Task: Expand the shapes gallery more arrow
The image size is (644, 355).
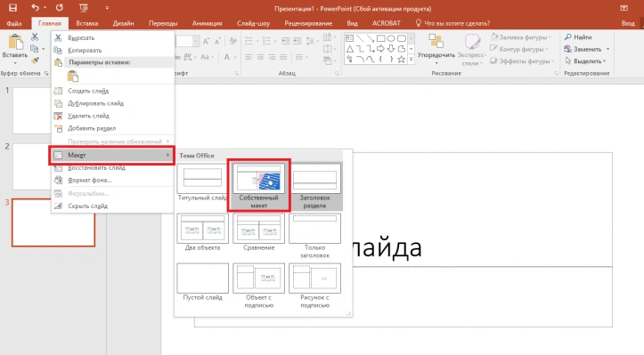Action: 412,60
